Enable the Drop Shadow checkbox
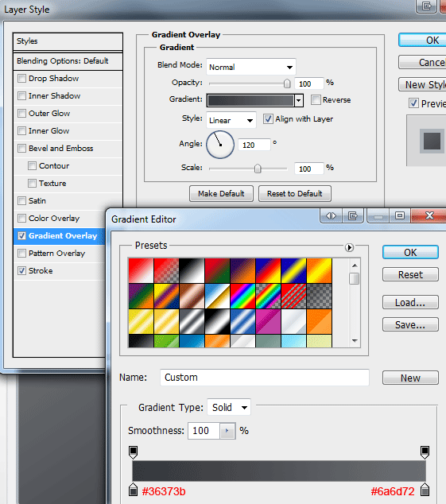 [21, 79]
